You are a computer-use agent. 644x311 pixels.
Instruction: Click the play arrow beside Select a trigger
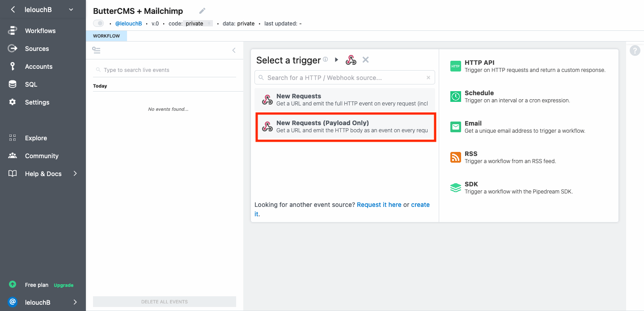(x=337, y=59)
